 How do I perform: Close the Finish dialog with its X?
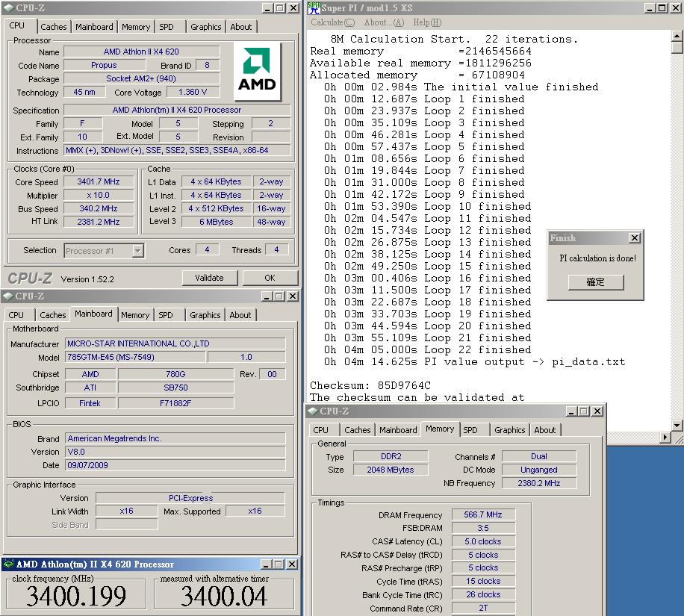634,238
